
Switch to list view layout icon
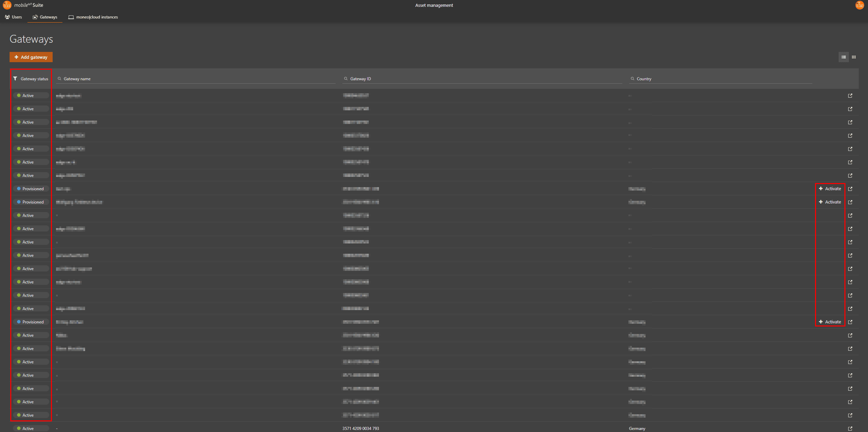[843, 57]
